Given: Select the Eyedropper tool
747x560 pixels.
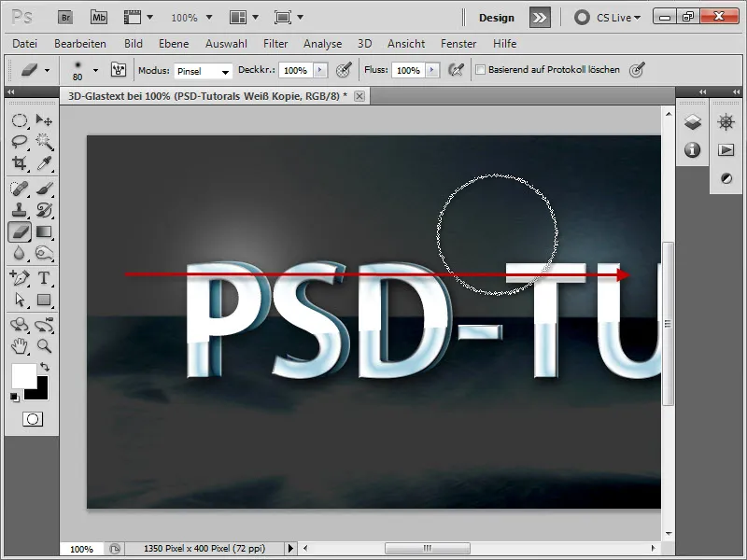Looking at the screenshot, I should (44, 163).
